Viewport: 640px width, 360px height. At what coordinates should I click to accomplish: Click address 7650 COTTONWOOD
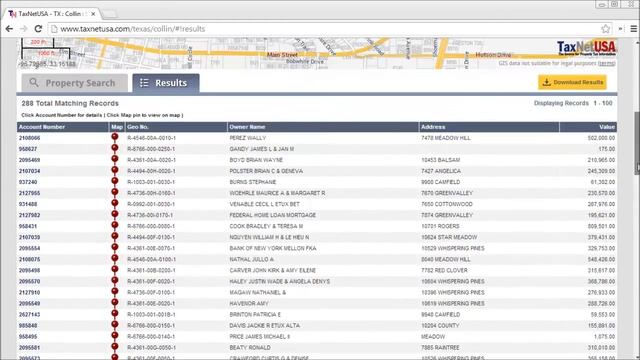[x=447, y=204]
